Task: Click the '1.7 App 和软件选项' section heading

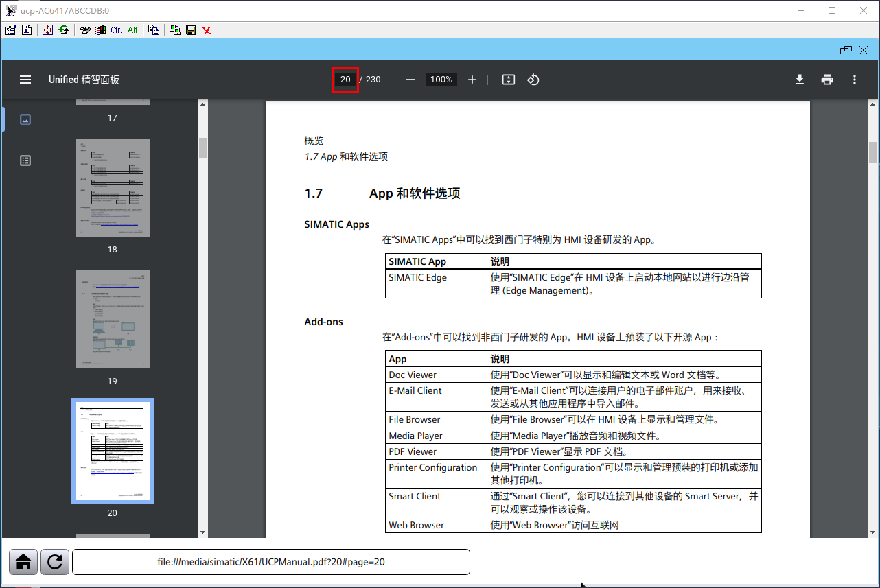Action: pyautogui.click(x=382, y=193)
